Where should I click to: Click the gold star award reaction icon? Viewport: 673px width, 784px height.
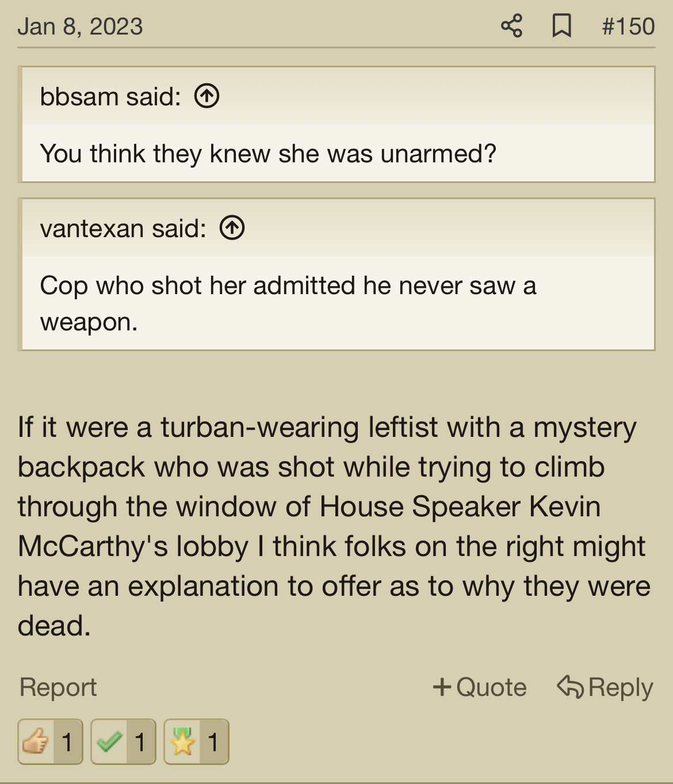(182, 741)
